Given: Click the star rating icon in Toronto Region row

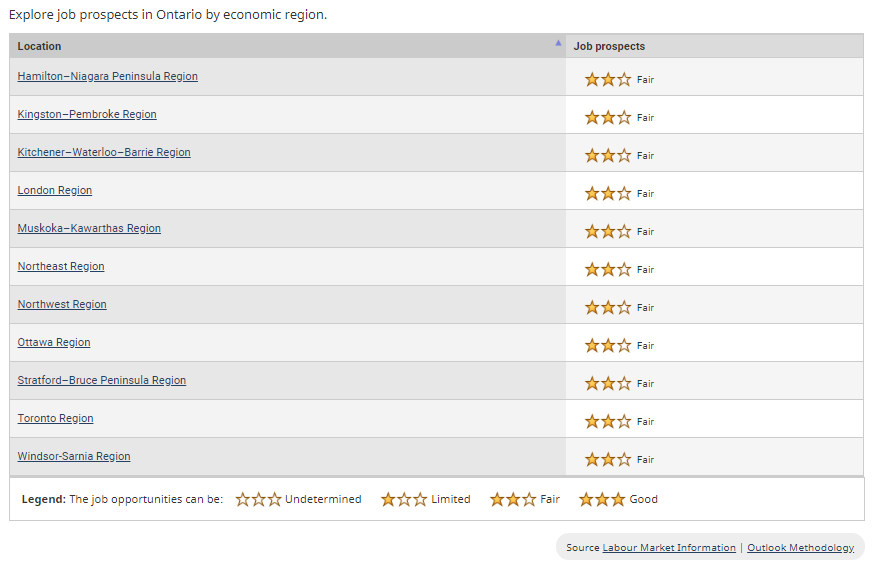Looking at the screenshot, I should [608, 421].
